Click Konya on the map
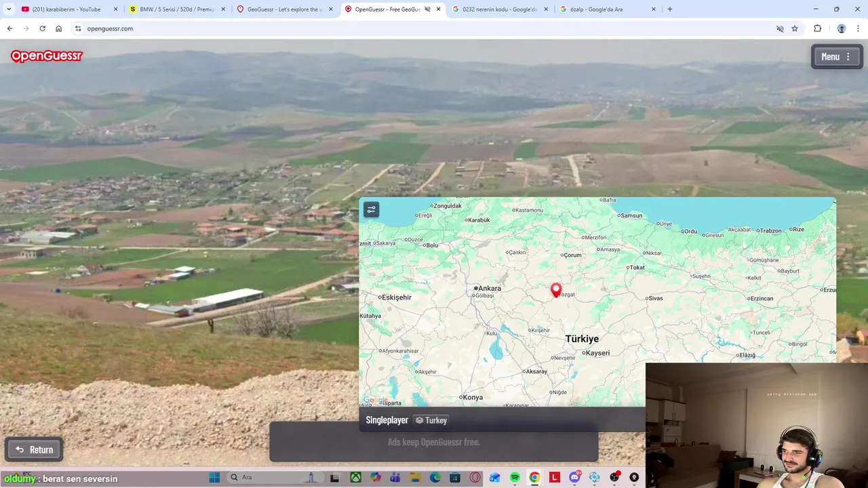The width and height of the screenshot is (868, 488). (473, 397)
